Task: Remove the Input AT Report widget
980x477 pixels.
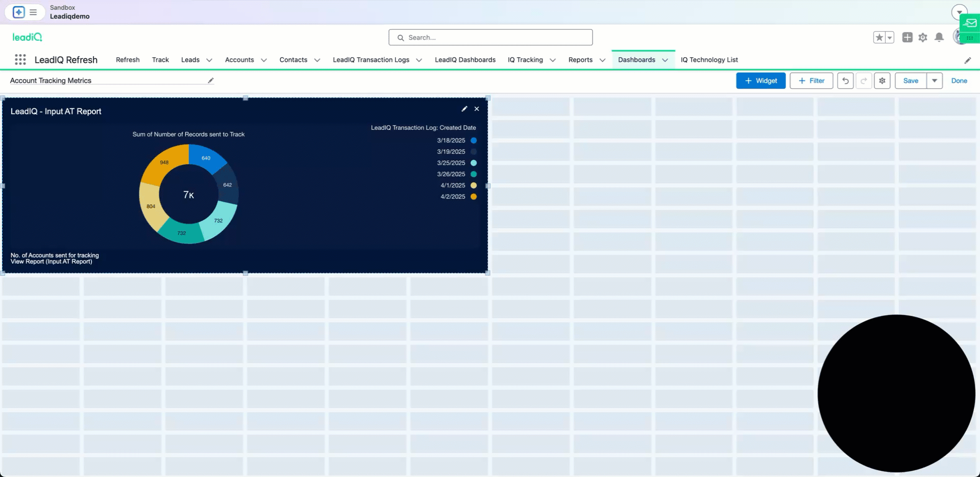Action: pyautogui.click(x=477, y=109)
